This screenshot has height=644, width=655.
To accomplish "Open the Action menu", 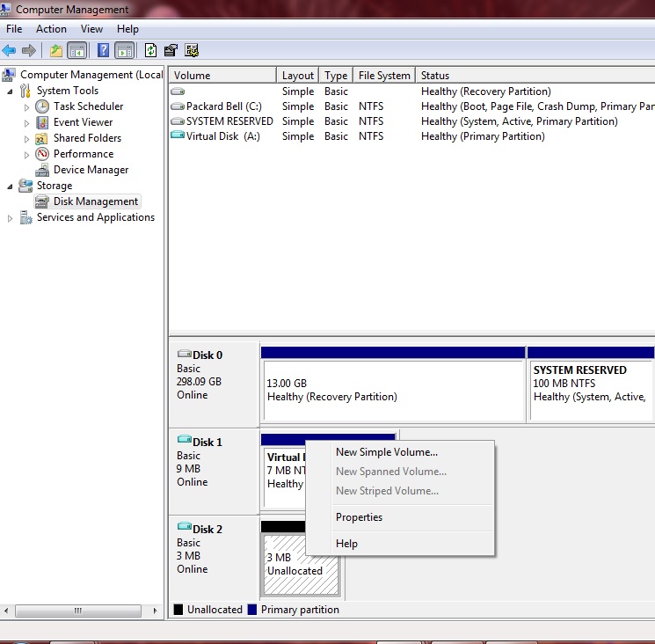I will (x=51, y=29).
